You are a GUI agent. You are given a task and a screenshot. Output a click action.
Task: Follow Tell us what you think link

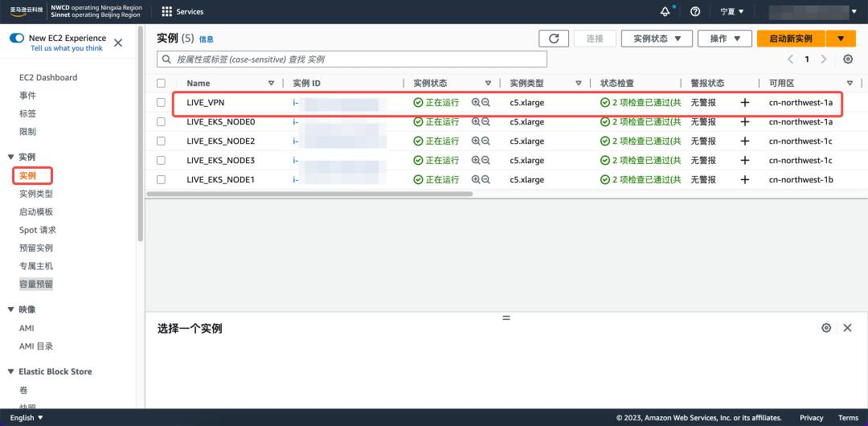(x=67, y=48)
